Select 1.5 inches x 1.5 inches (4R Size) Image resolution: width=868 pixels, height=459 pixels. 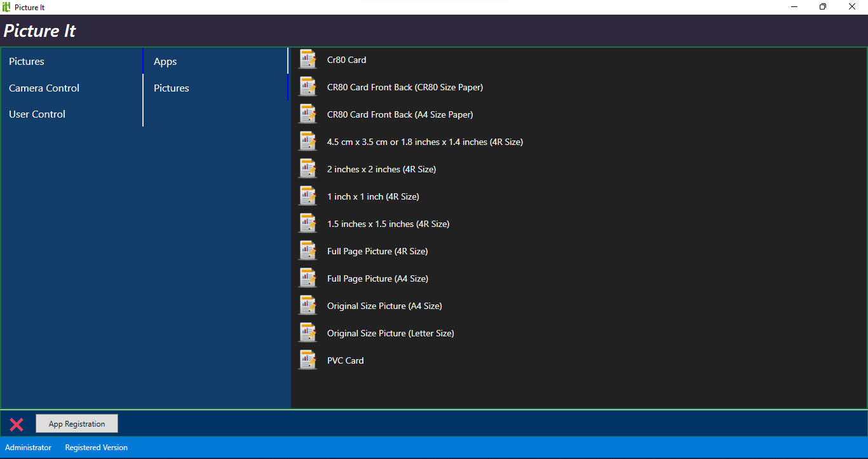388,224
